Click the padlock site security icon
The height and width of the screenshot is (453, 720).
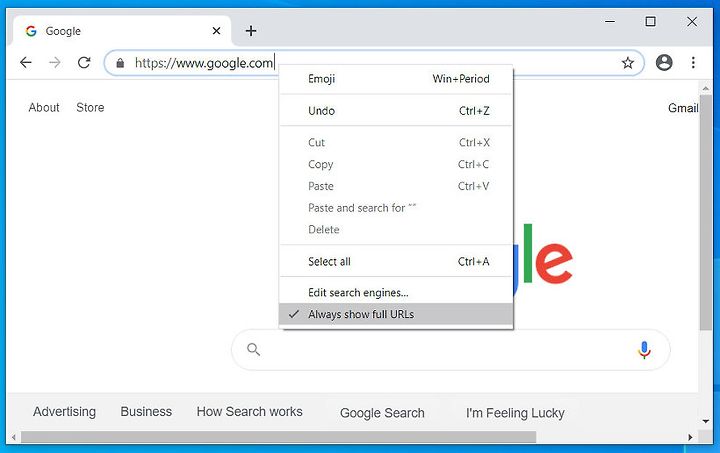(x=120, y=63)
